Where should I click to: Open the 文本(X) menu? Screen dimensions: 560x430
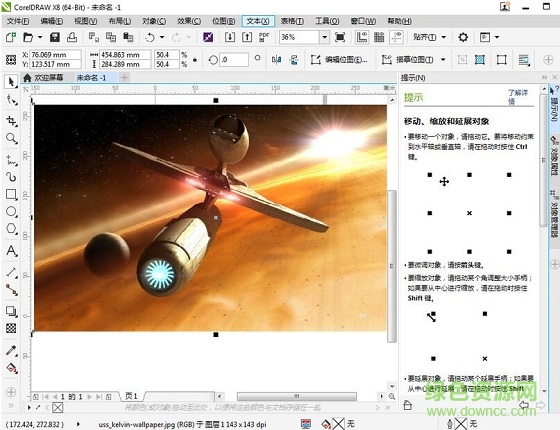(x=258, y=21)
